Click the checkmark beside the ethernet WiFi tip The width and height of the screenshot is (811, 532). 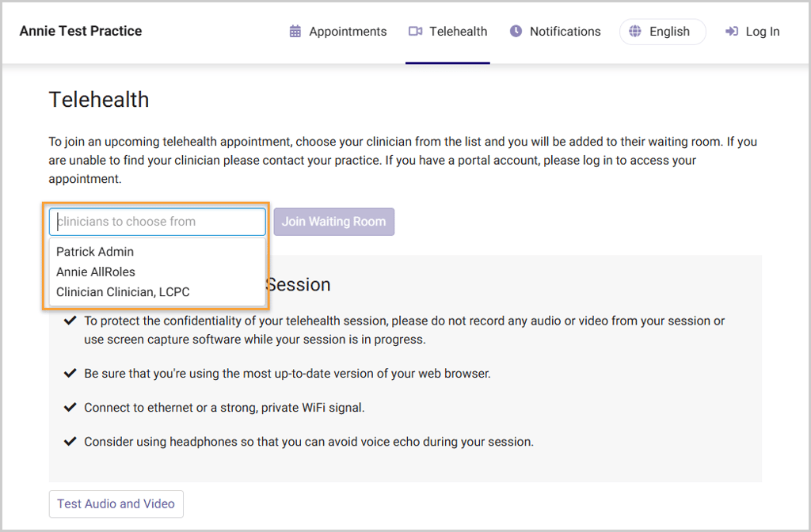coord(70,408)
